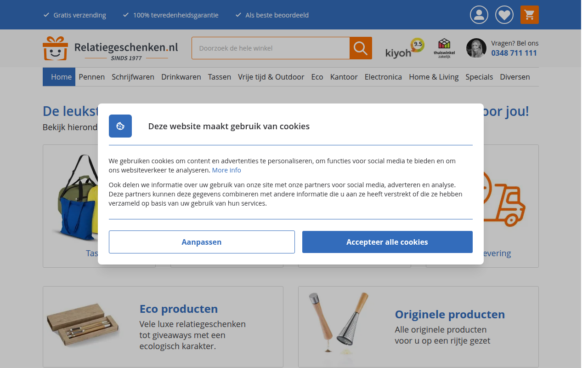The image size is (588, 368).
Task: Open the Tassen menu
Action: coord(220,77)
